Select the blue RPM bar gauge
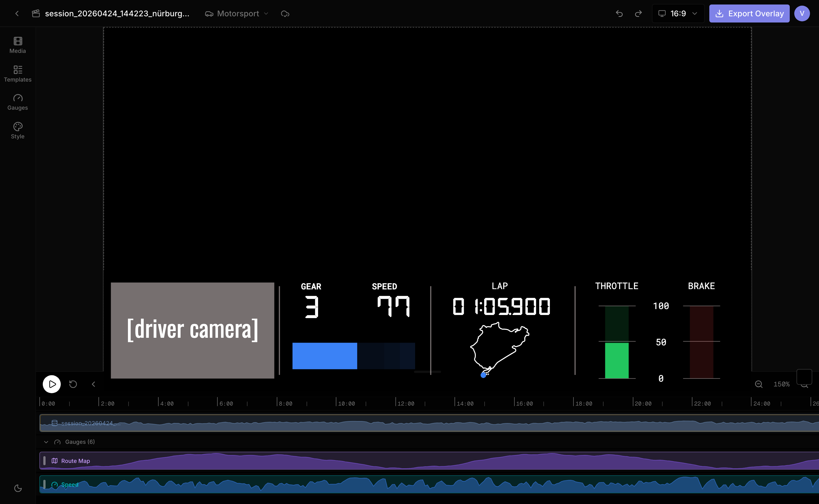Image resolution: width=819 pixels, height=504 pixels. tap(354, 356)
